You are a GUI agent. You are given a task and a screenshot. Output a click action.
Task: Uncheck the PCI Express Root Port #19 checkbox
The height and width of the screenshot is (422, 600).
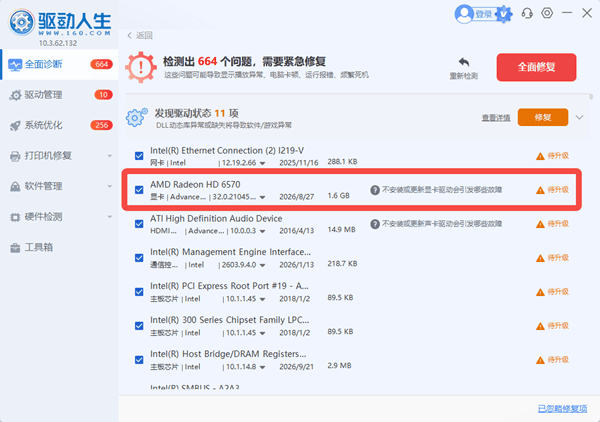[x=139, y=292]
